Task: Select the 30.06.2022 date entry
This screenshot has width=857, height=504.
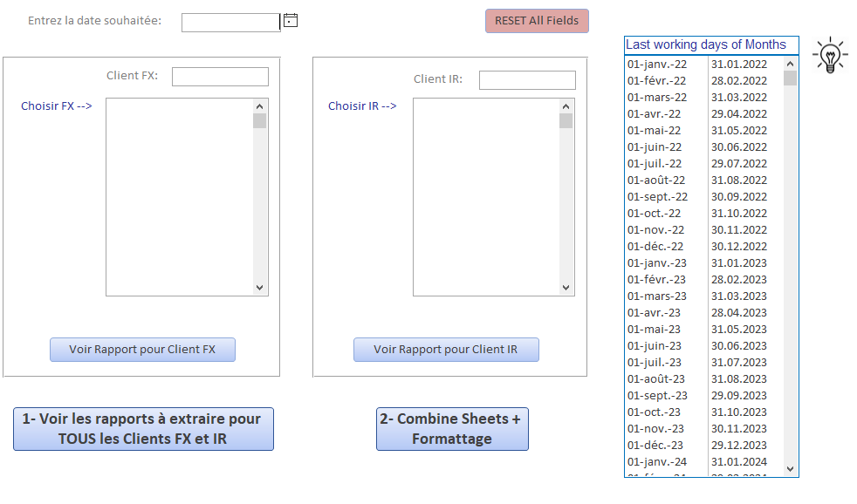Action: [x=738, y=147]
